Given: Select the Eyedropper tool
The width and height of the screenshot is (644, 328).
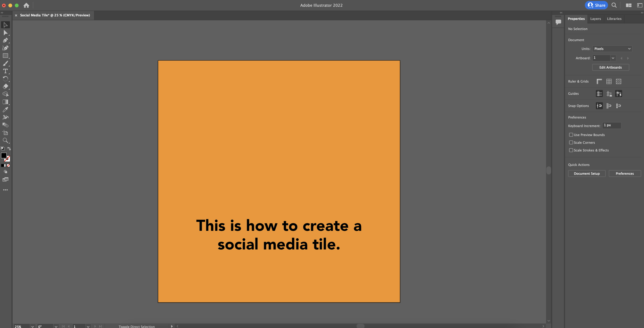Looking at the screenshot, I should [5, 110].
